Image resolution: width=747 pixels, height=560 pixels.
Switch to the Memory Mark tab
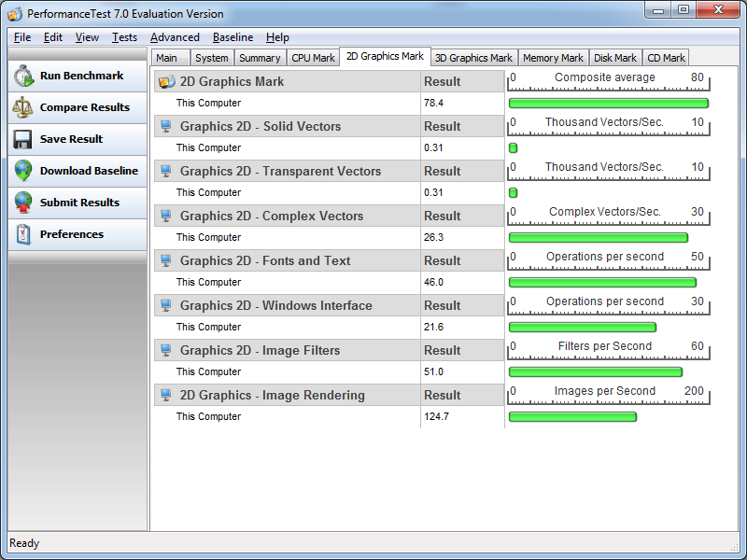[x=553, y=58]
